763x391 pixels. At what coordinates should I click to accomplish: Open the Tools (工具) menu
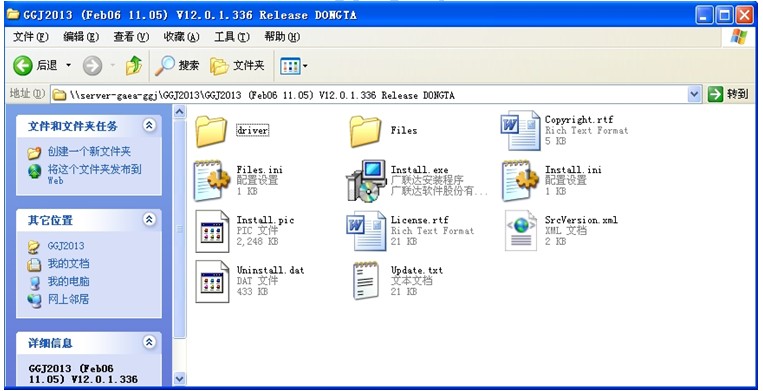pyautogui.click(x=232, y=37)
